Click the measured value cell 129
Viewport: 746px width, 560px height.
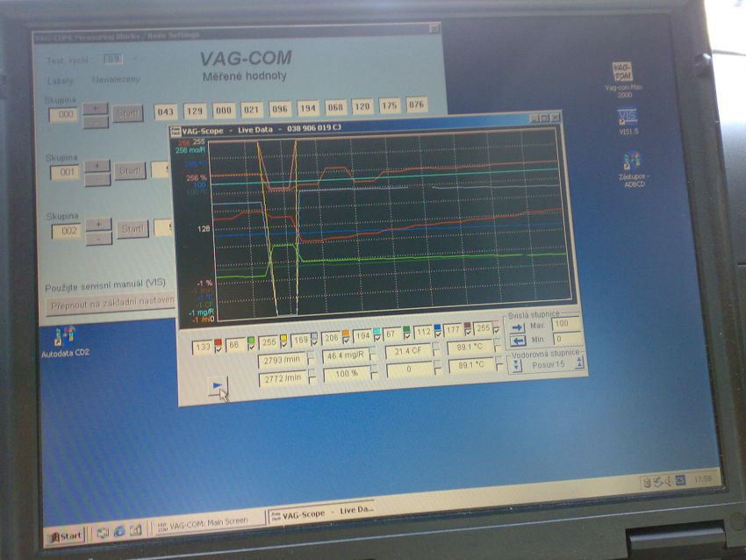195,111
